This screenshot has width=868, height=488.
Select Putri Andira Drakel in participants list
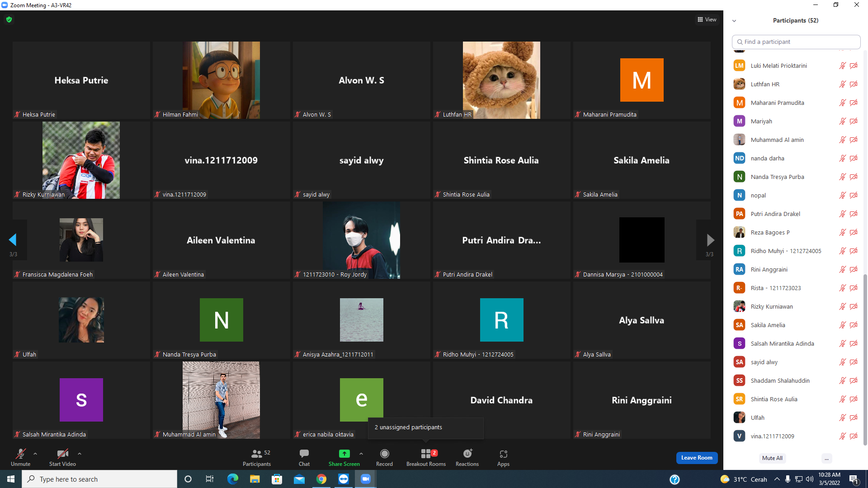[x=796, y=214]
